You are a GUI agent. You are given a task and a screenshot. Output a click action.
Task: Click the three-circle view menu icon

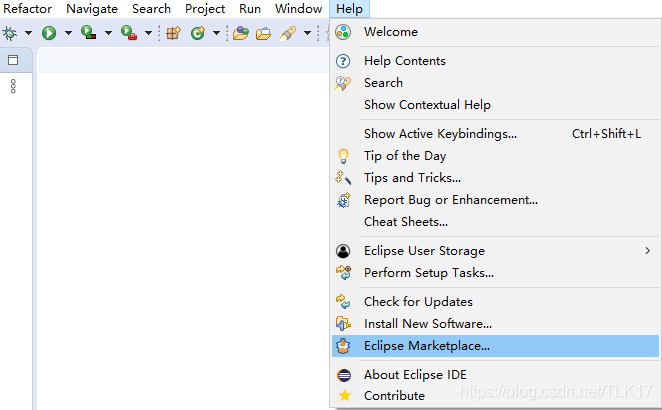point(13,86)
